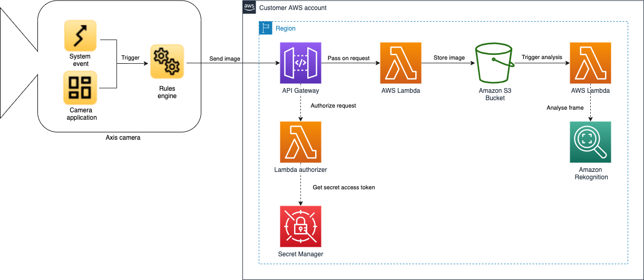Select the Camera application icon

[x=80, y=88]
